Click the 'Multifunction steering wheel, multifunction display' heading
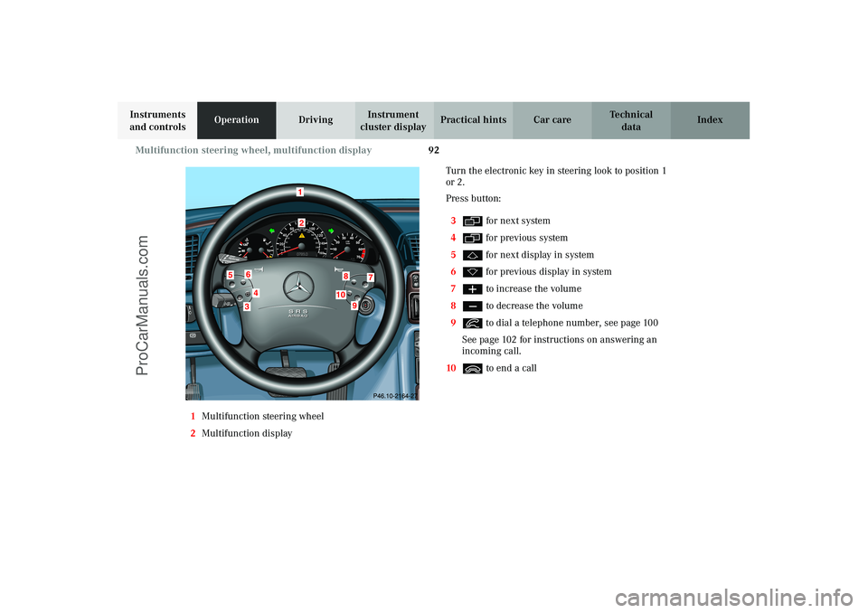 (253, 150)
